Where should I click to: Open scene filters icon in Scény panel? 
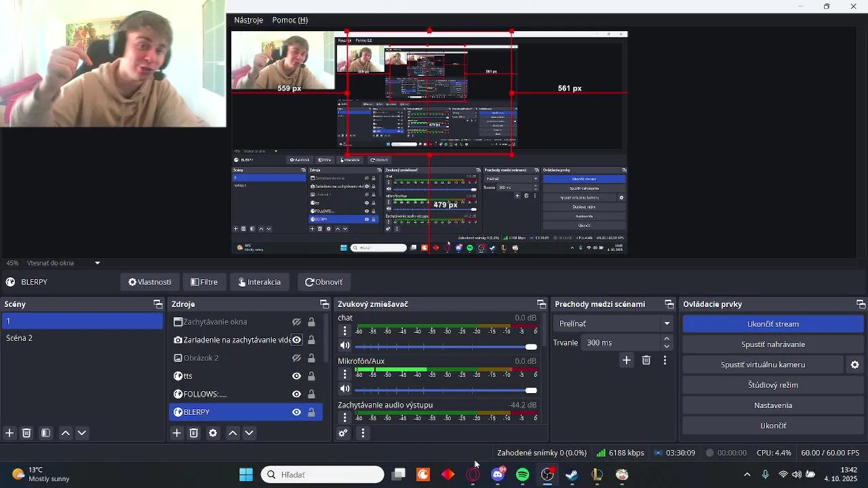(x=45, y=433)
